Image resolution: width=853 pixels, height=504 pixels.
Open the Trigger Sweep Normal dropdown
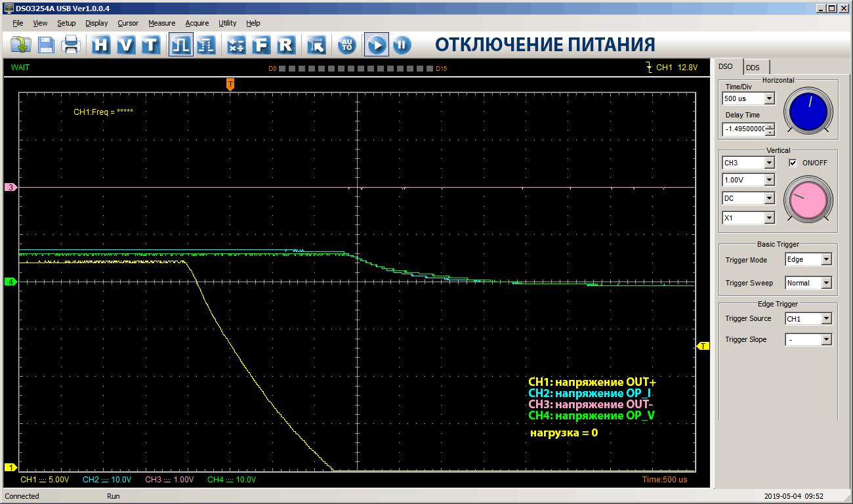coord(825,283)
